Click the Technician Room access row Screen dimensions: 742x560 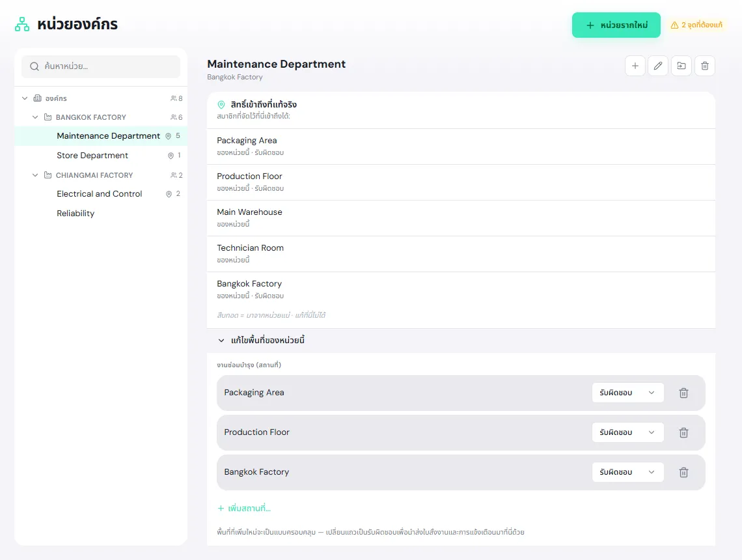[x=461, y=254]
